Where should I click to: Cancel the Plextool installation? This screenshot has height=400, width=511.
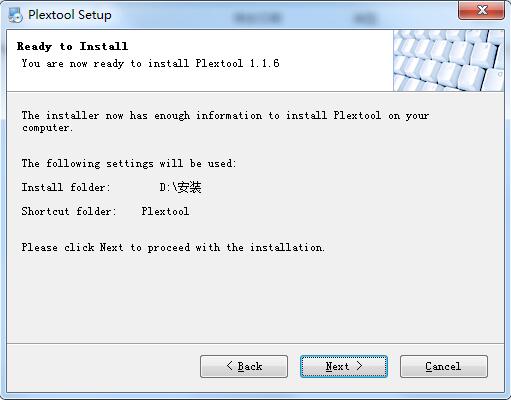point(444,366)
